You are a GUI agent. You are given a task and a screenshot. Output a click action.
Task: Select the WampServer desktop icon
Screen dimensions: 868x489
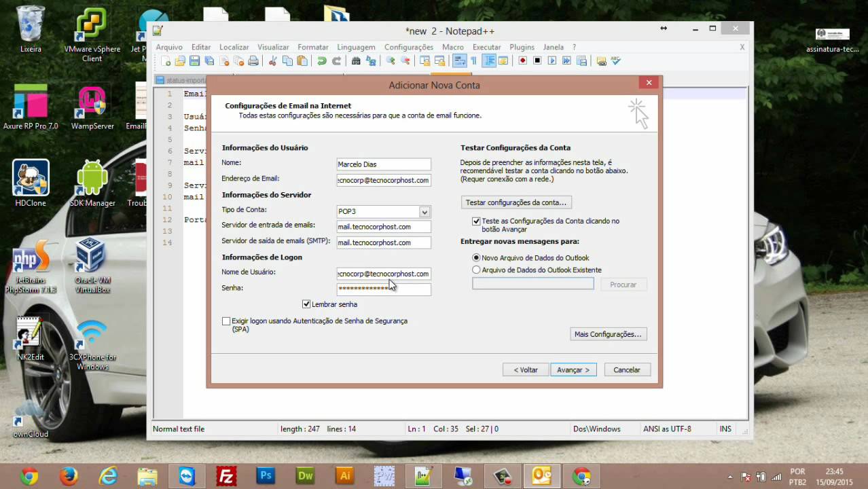click(x=92, y=107)
